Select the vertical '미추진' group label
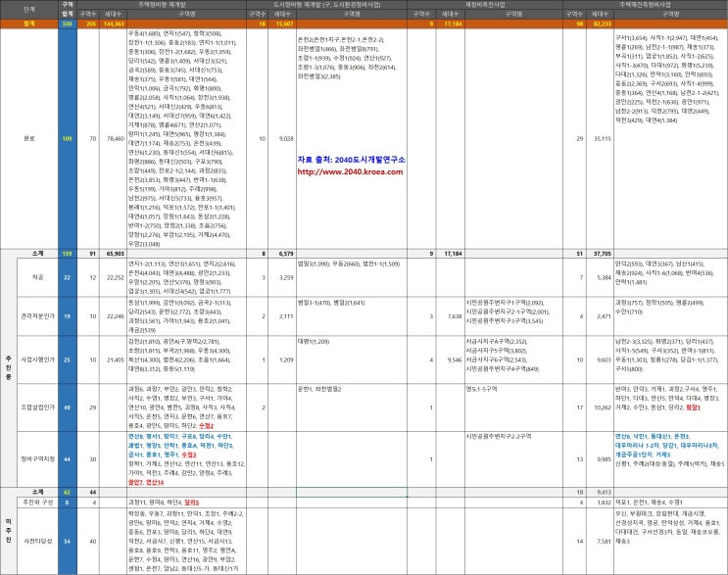 [x=9, y=531]
